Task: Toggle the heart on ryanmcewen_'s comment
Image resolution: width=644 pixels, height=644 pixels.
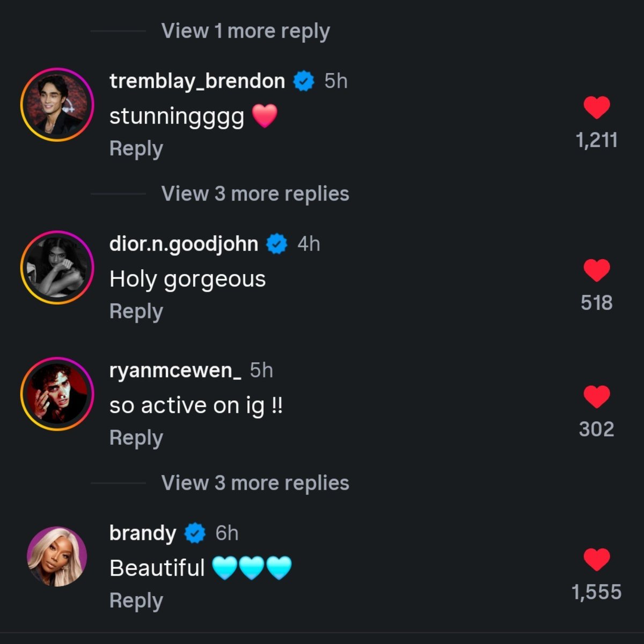Action: point(597,397)
